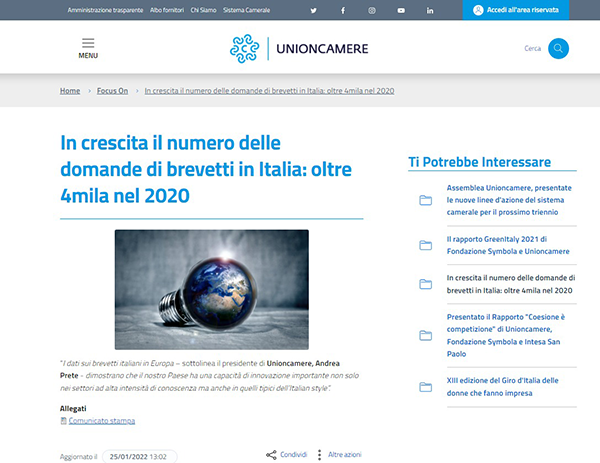Click Condividi share link
The width and height of the screenshot is (600, 463).
(x=293, y=455)
